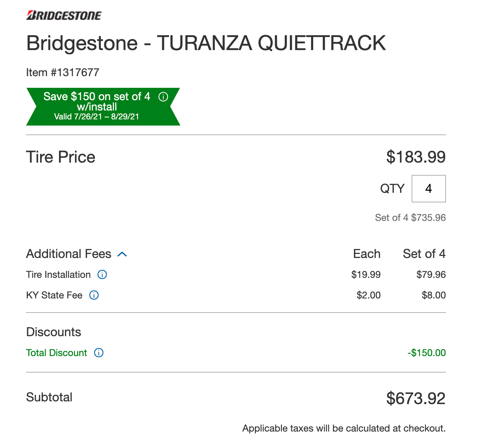Screen dimensions: 485x448
Task: Select the Bridgestone TURANZA QUIETTRACK title
Action: [x=206, y=43]
